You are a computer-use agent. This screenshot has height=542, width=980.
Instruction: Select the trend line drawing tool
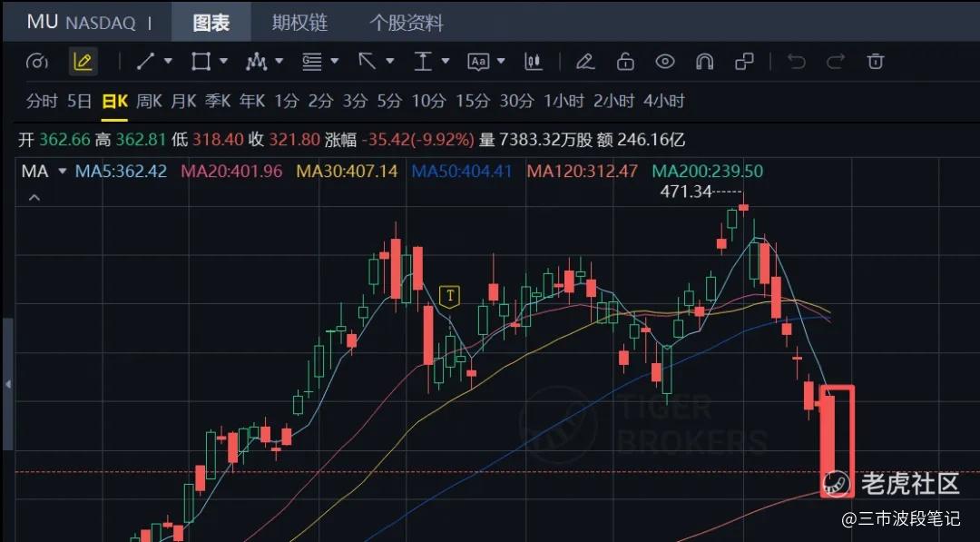pos(145,61)
